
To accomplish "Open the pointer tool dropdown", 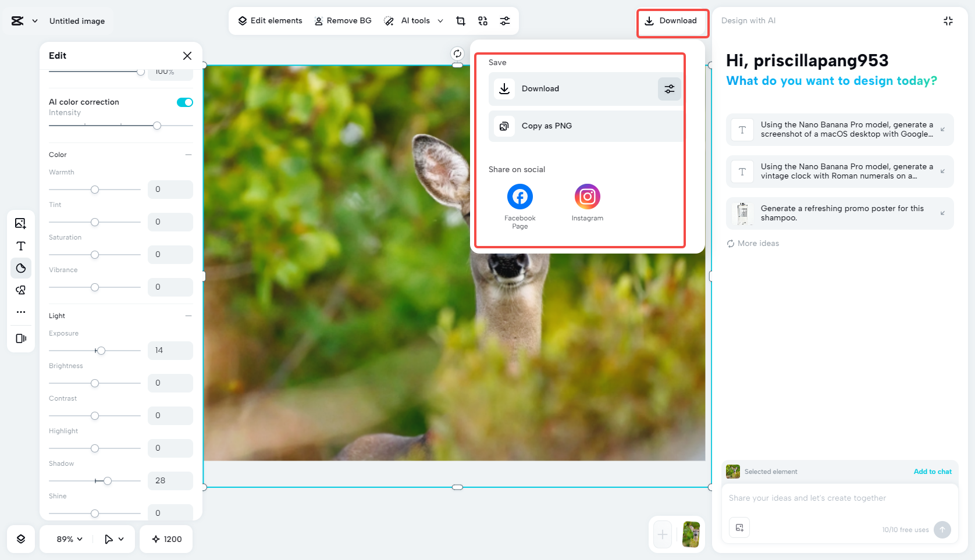I will 114,539.
